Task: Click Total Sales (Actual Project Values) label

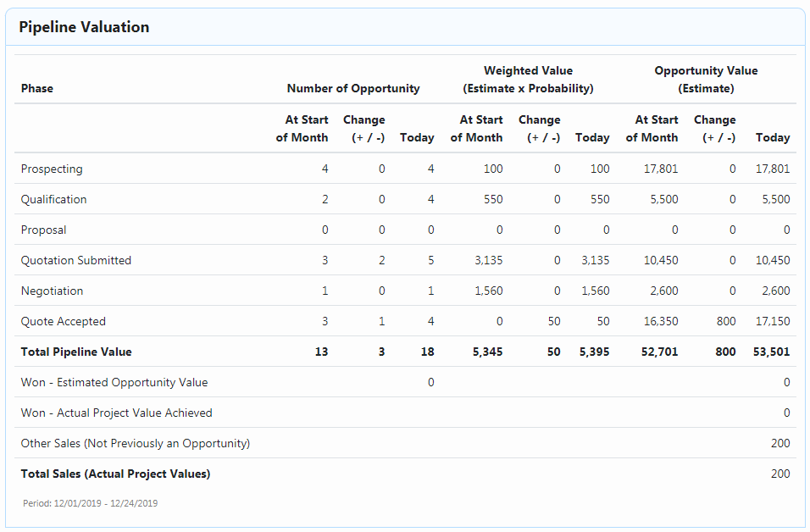Action: coord(115,474)
